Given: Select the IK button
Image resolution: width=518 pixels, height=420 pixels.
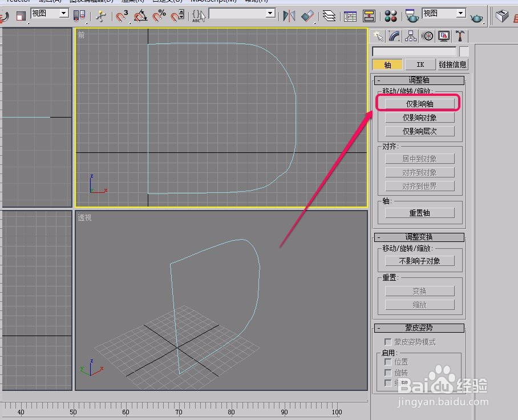Looking at the screenshot, I should (x=420, y=64).
